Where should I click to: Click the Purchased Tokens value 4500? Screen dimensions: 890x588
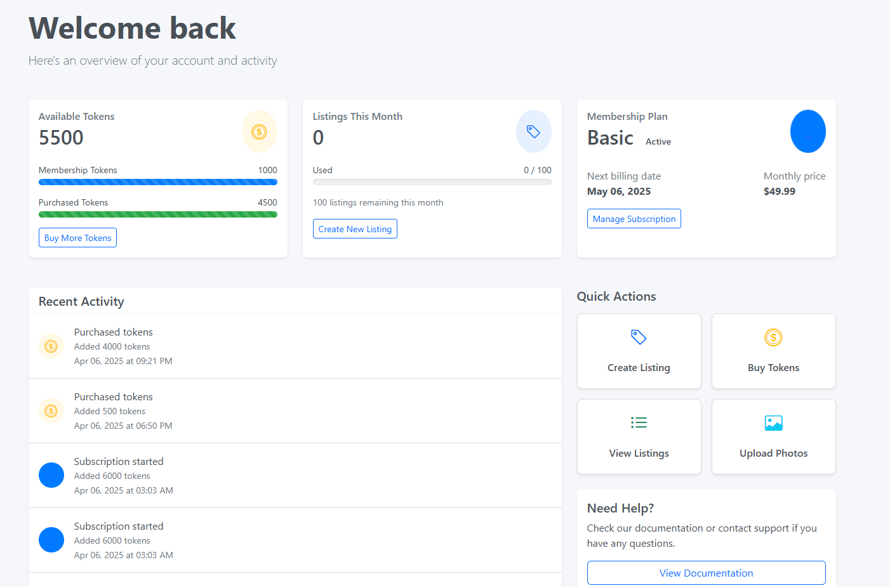267,202
